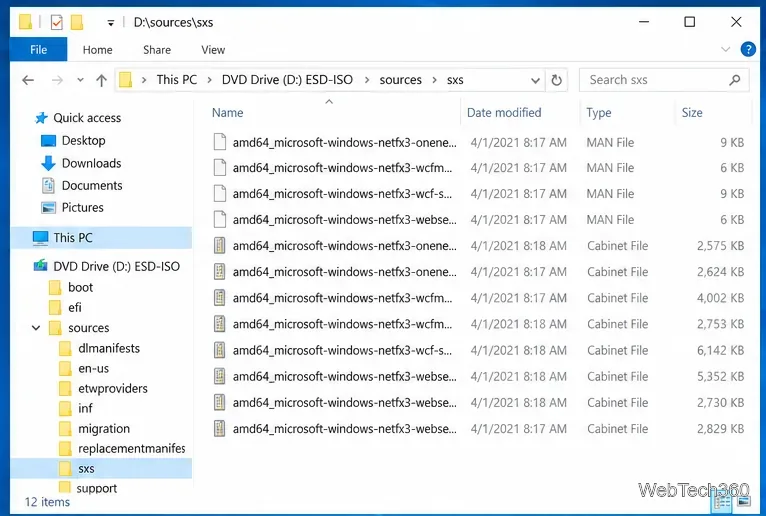Open the address bar history dropdown
The image size is (766, 516).
coord(535,80)
